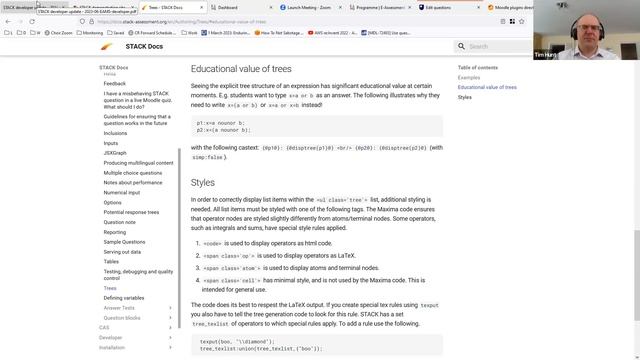
Task: Open Sample Questions in the sidebar
Action: pyautogui.click(x=124, y=242)
